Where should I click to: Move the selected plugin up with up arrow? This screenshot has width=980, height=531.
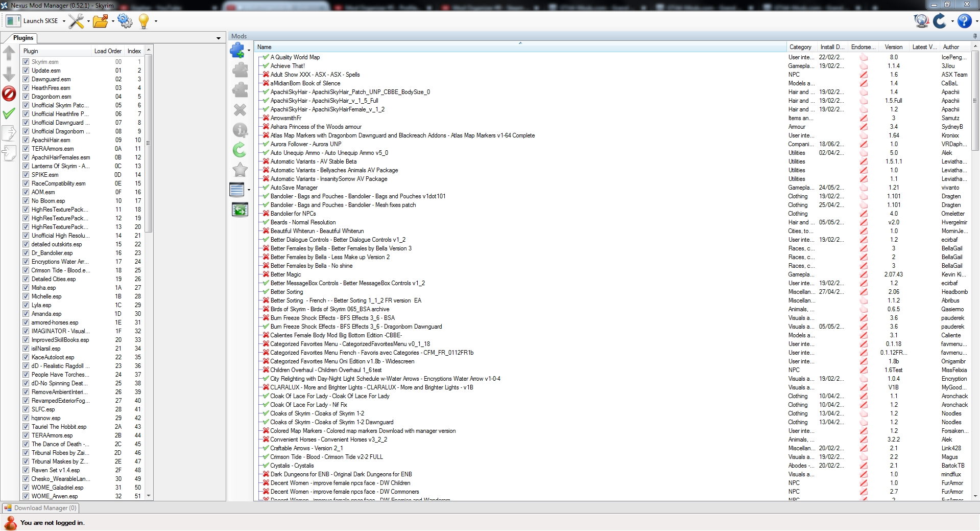tap(9, 53)
